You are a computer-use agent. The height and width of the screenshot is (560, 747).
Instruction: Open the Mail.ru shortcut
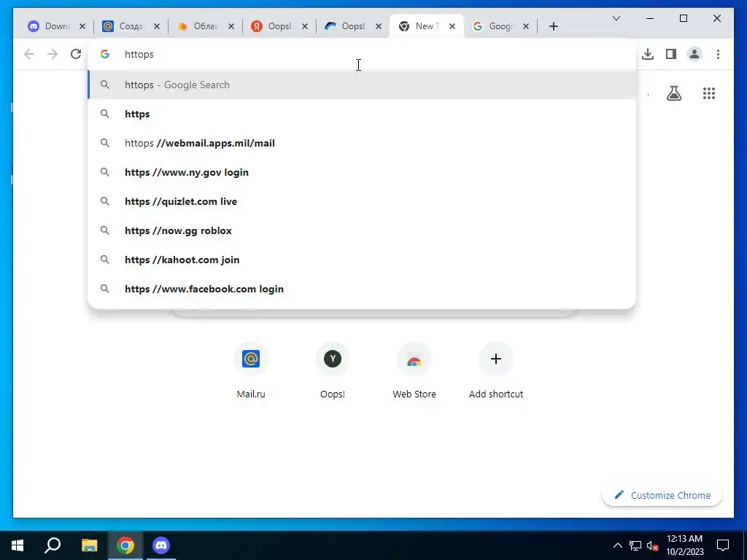(251, 370)
